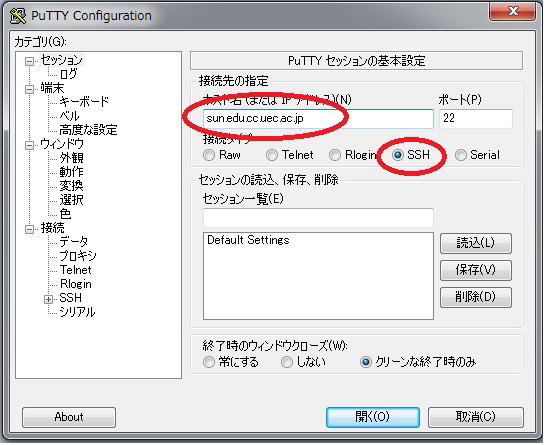Select the Telnet connection type
The height and width of the screenshot is (445, 546).
tap(272, 155)
